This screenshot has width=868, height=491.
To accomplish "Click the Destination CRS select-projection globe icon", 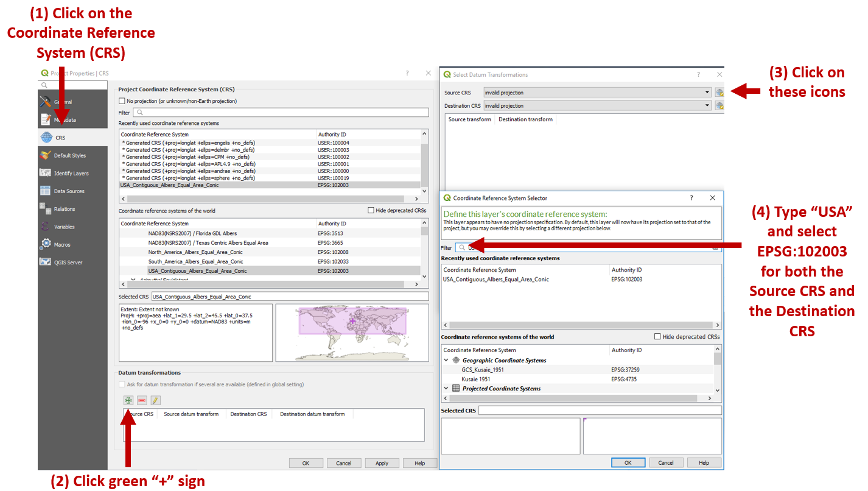I will click(719, 106).
